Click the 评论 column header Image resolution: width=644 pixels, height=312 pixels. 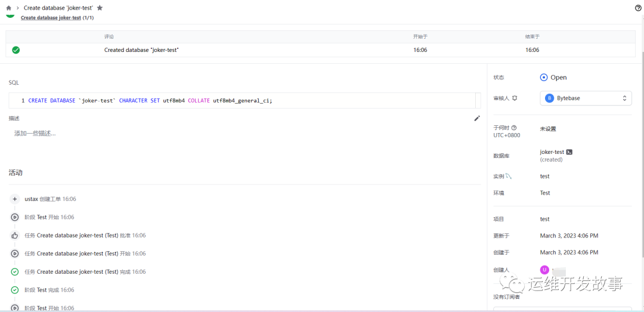coord(109,36)
